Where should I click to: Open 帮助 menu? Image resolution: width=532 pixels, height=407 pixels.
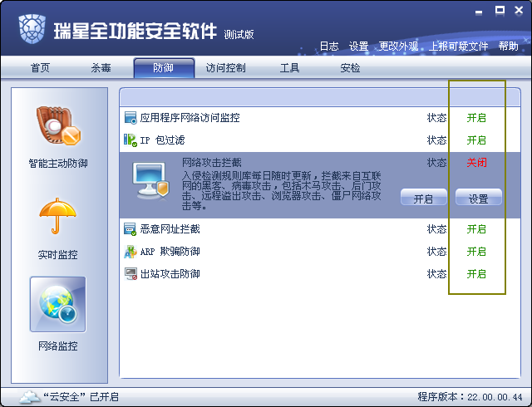(508, 46)
